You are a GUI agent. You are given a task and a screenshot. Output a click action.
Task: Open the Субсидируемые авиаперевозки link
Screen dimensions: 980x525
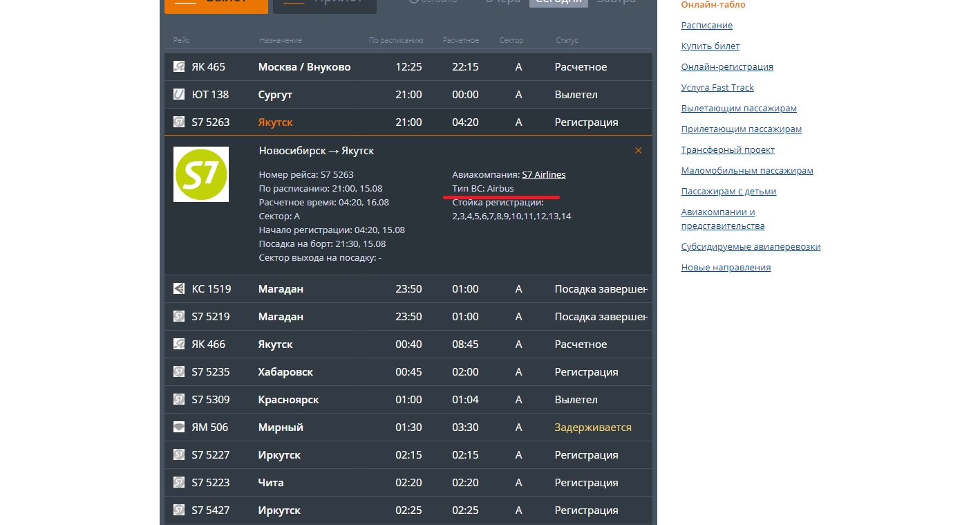pos(751,247)
